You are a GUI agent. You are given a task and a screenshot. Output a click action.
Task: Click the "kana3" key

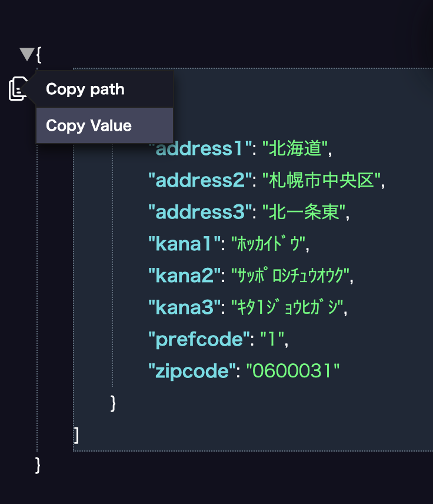184,307
